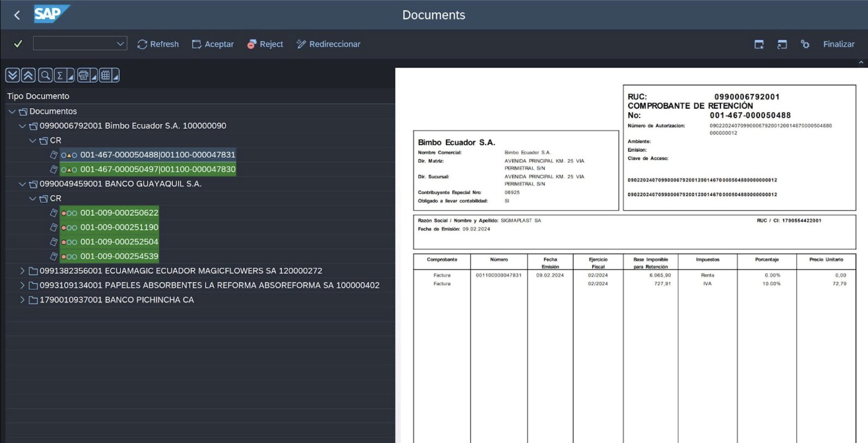
Task: Select document 001-009-000250622
Action: [x=119, y=213]
